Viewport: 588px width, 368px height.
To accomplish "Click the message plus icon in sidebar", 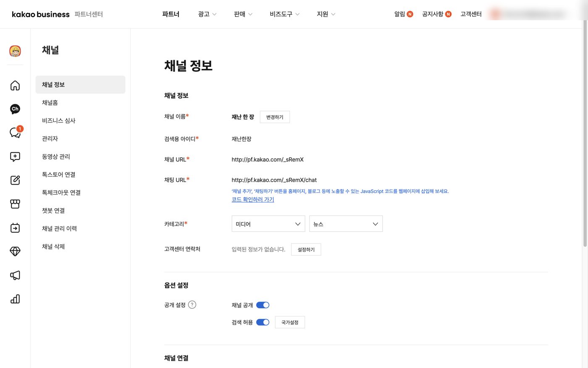I will [x=15, y=156].
